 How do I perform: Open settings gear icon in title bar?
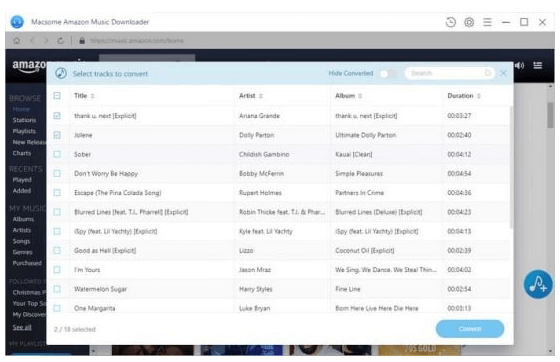[x=469, y=22]
